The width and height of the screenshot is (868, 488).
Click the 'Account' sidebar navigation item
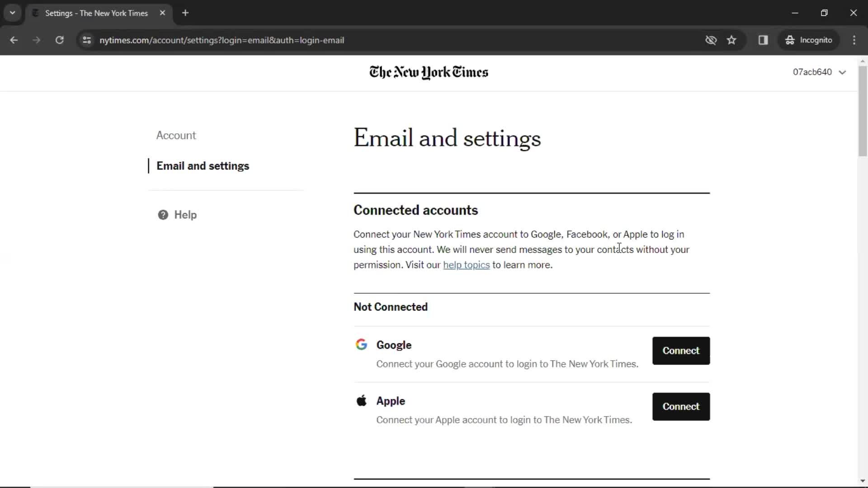[176, 135]
